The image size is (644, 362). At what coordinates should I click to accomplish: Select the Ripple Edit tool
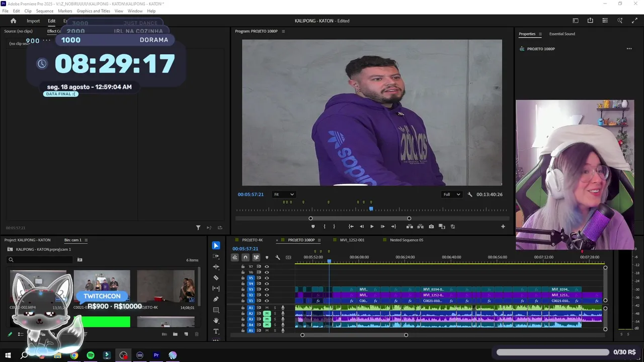(x=216, y=267)
